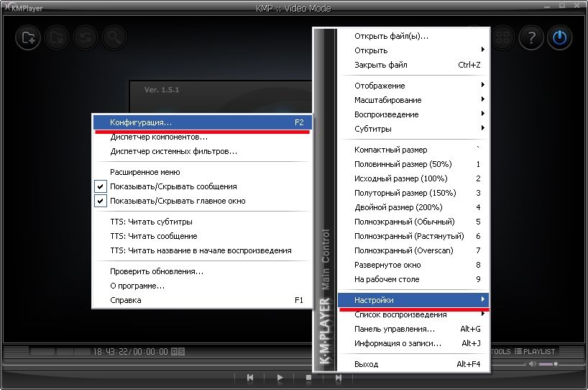Click the magnifier search icon in toolbar
Screen dimensions: 588x390
(114, 37)
